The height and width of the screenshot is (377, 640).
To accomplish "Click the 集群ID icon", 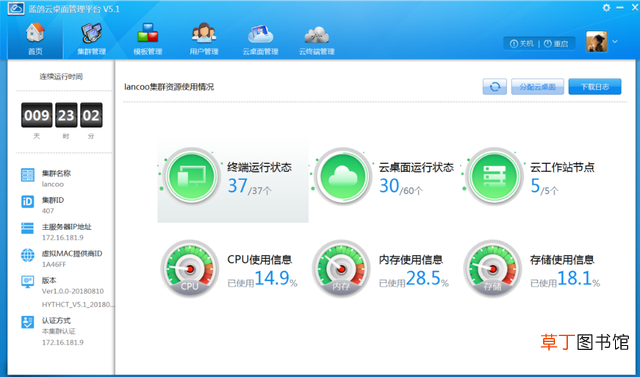I will [27, 202].
